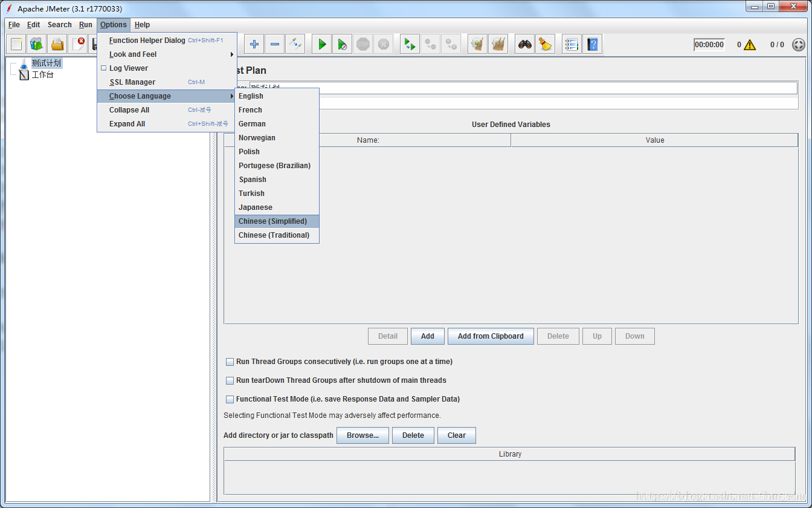Toggle Run tearDown Thread Groups checkbox
The width and height of the screenshot is (812, 508).
pyautogui.click(x=230, y=381)
